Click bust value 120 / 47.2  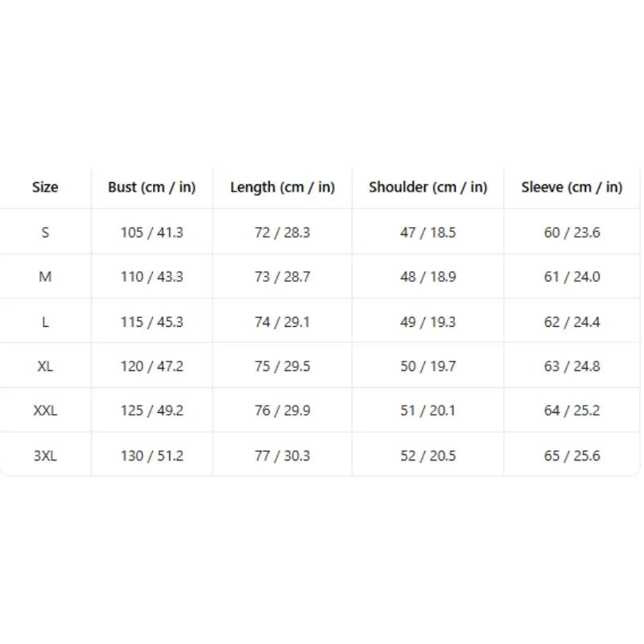click(151, 366)
